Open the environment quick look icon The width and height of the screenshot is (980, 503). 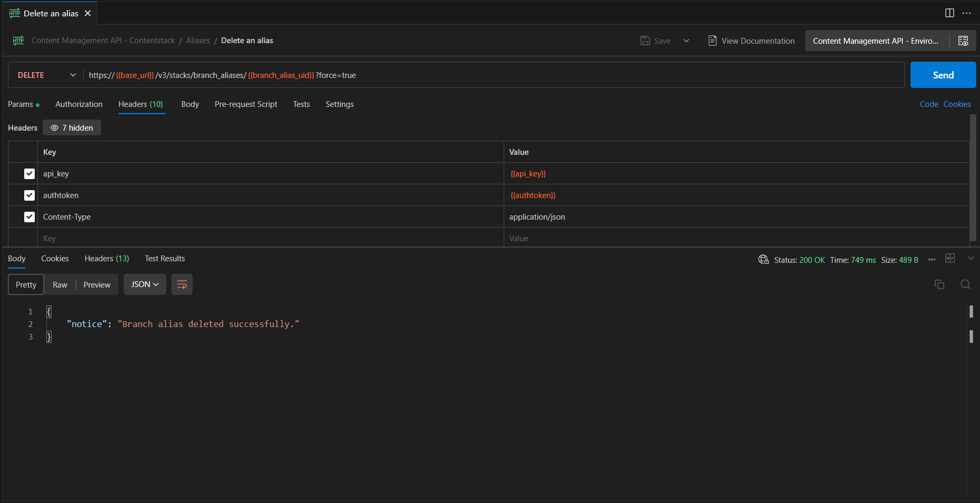[963, 41]
